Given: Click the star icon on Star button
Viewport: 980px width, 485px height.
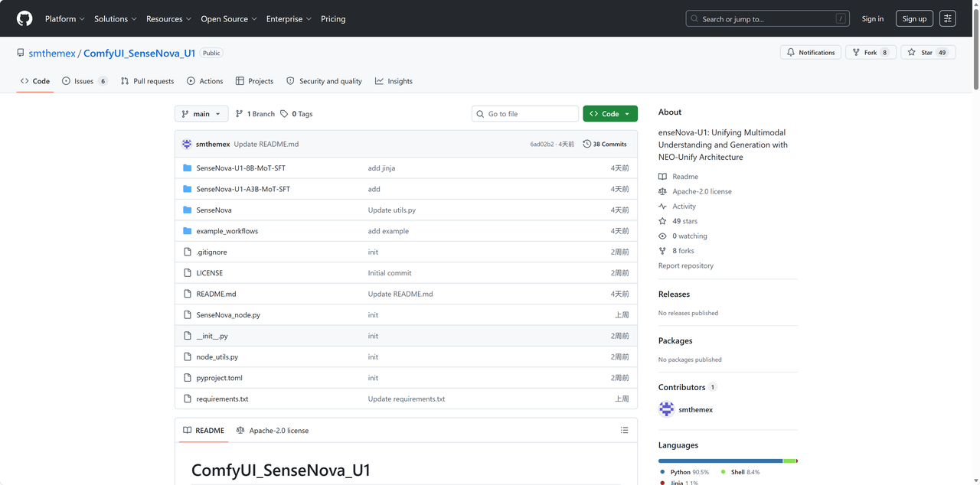Looking at the screenshot, I should point(912,52).
